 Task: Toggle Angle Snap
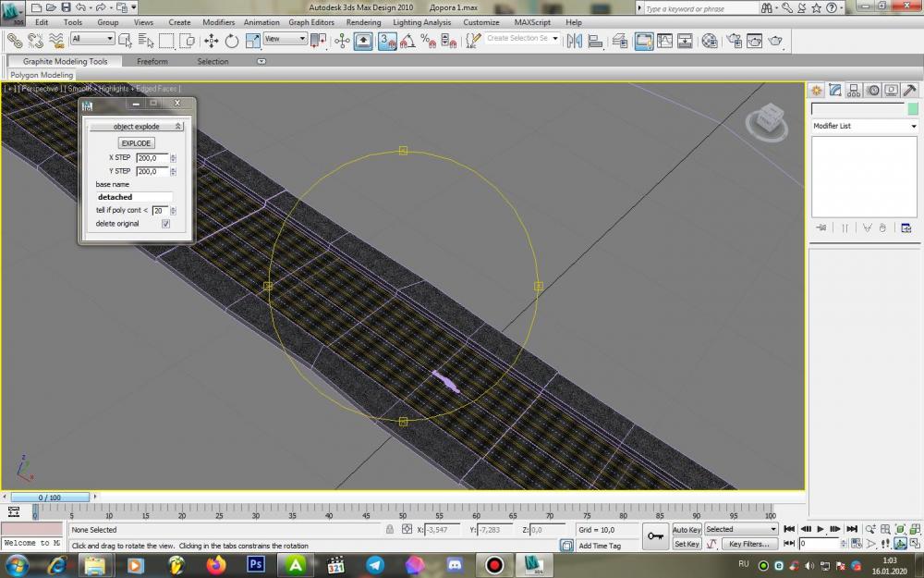(x=407, y=41)
